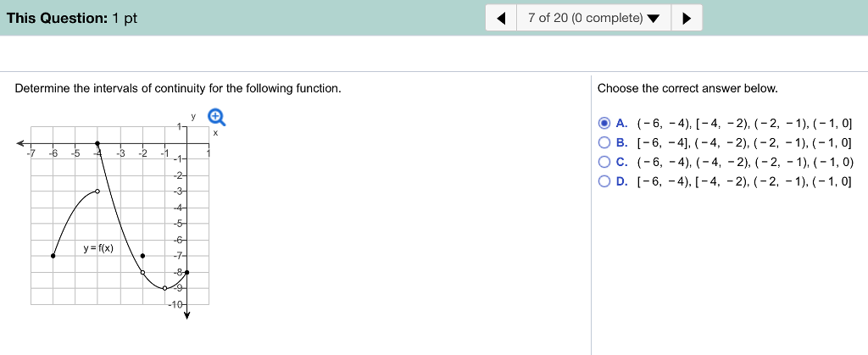Select answer option C radio button

click(605, 162)
